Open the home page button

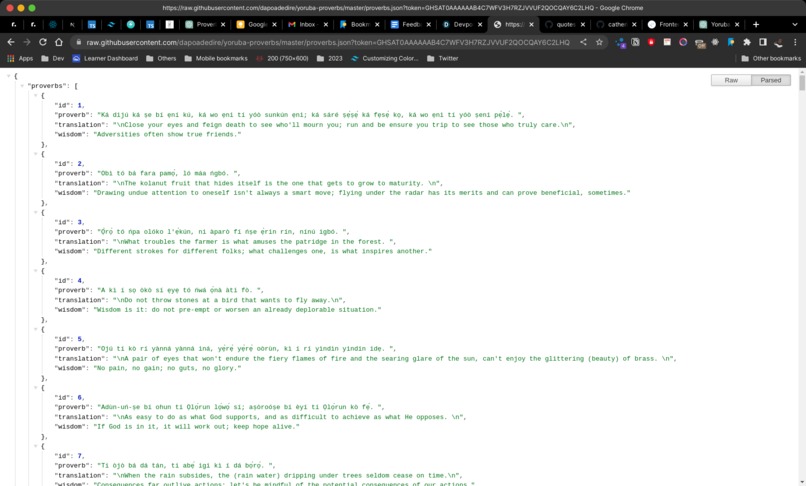tap(59, 42)
